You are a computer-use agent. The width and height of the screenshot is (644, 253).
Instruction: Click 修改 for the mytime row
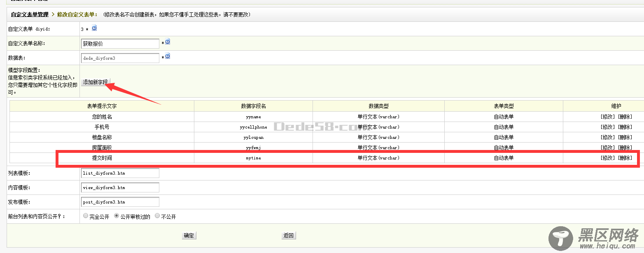click(607, 158)
